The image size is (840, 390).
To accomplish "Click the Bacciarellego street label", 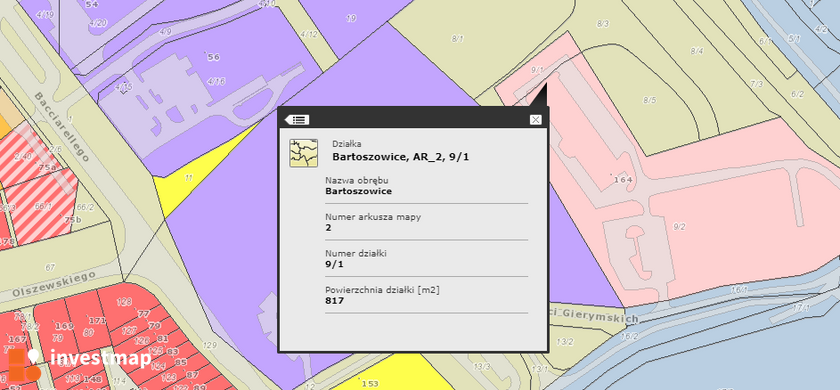I will tap(61, 127).
